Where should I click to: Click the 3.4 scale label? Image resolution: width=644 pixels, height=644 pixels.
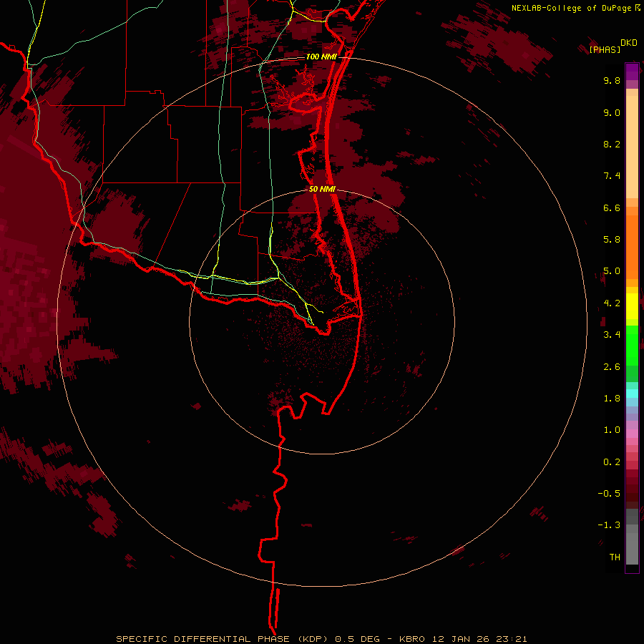612,335
